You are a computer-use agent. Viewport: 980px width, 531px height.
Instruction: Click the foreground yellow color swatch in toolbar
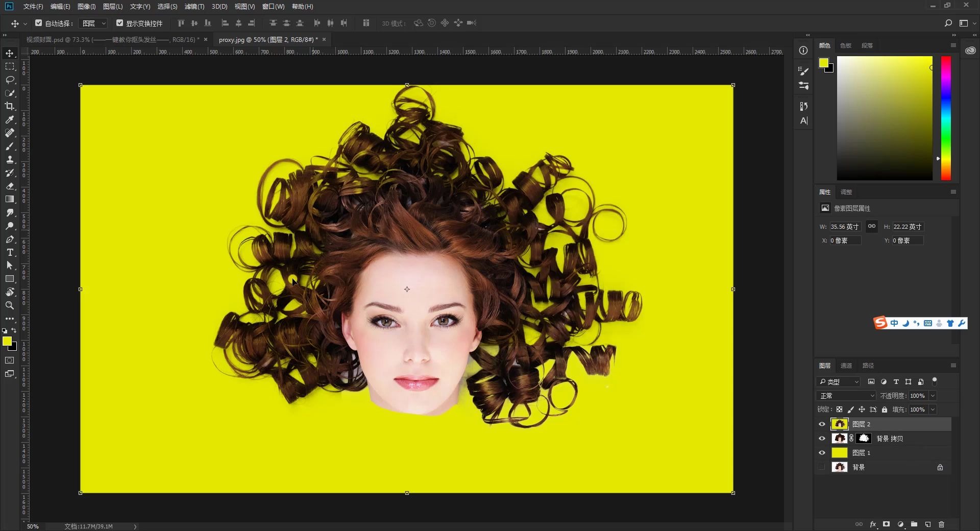[x=7, y=342]
